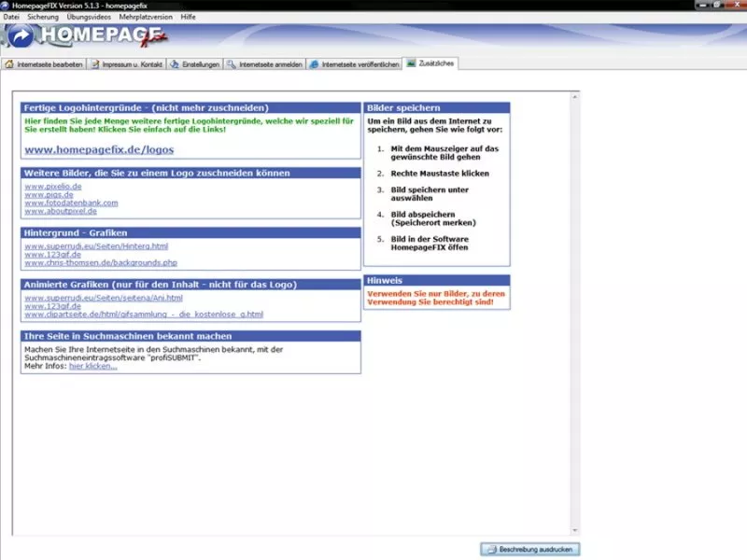Click the blue arrow HomepageFIX logo icon
The height and width of the screenshot is (560, 747).
[19, 36]
